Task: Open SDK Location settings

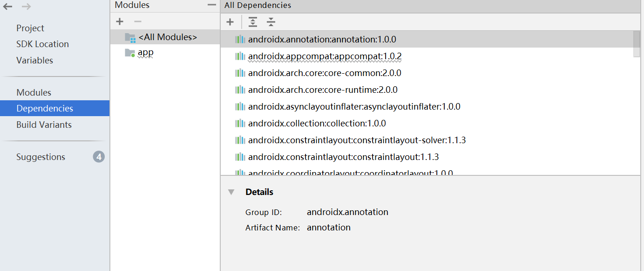Action: 42,44
